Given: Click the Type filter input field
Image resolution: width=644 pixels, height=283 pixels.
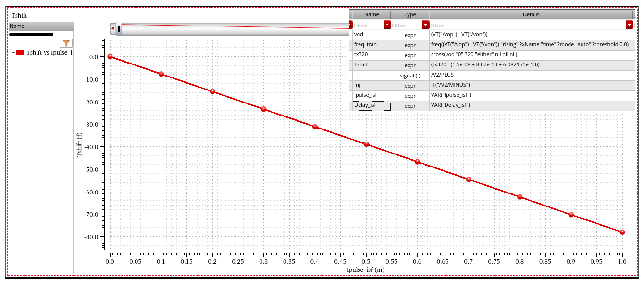Looking at the screenshot, I should (406, 25).
